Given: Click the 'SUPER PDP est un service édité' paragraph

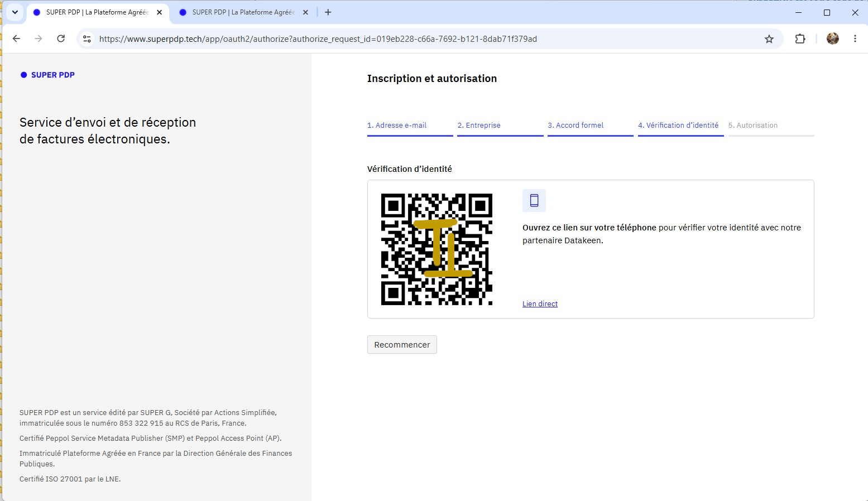Looking at the screenshot, I should 148,418.
